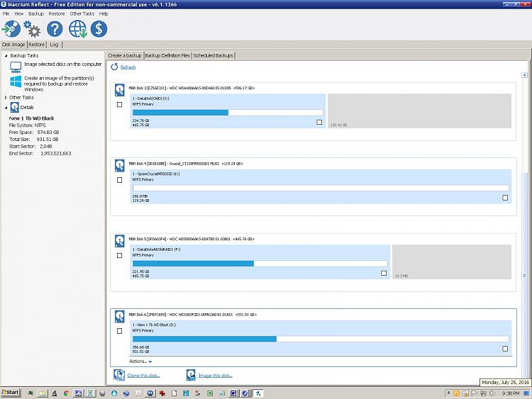The image size is (532, 399).
Task: Click the dollar sign purchase icon
Action: coord(99,29)
